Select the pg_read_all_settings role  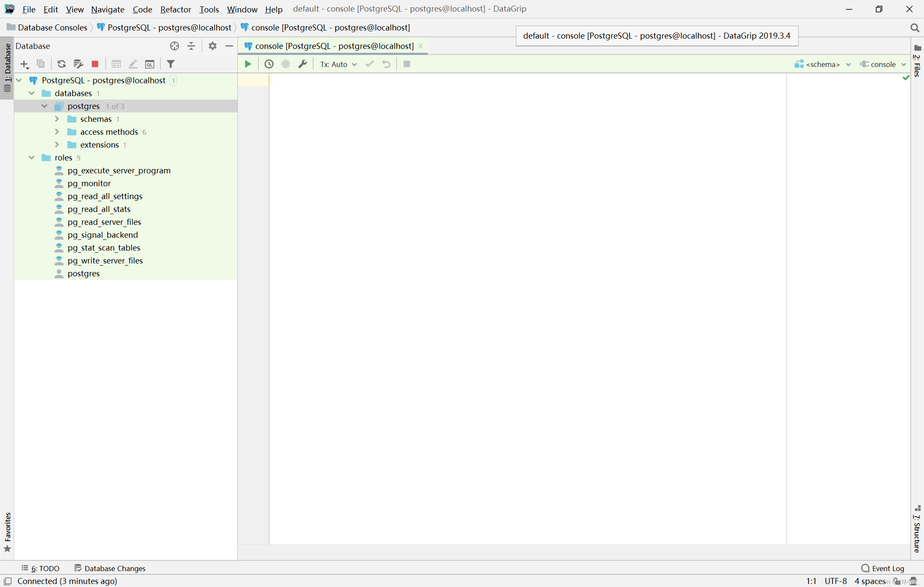click(105, 196)
